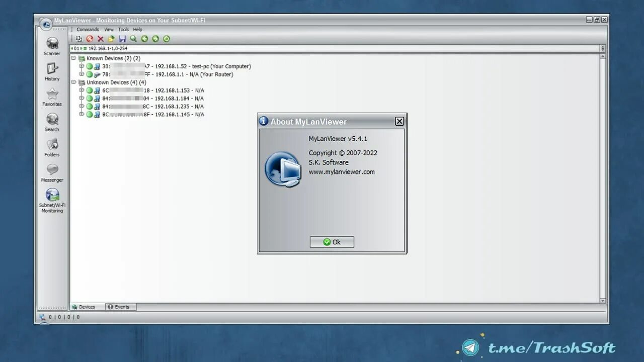The image size is (644, 362).
Task: Select Subnet/Wi-Fi Monitoring in sidebar
Action: tap(52, 201)
